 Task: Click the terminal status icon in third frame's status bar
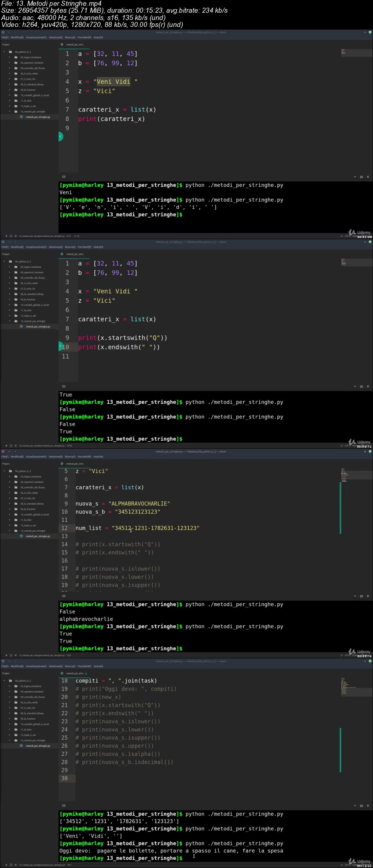11,655
